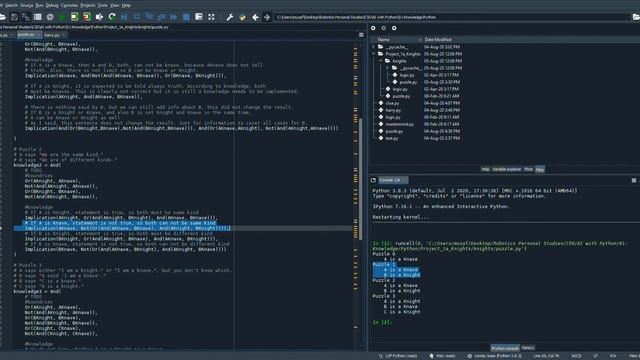Run the file with green play icon

tap(62, 17)
